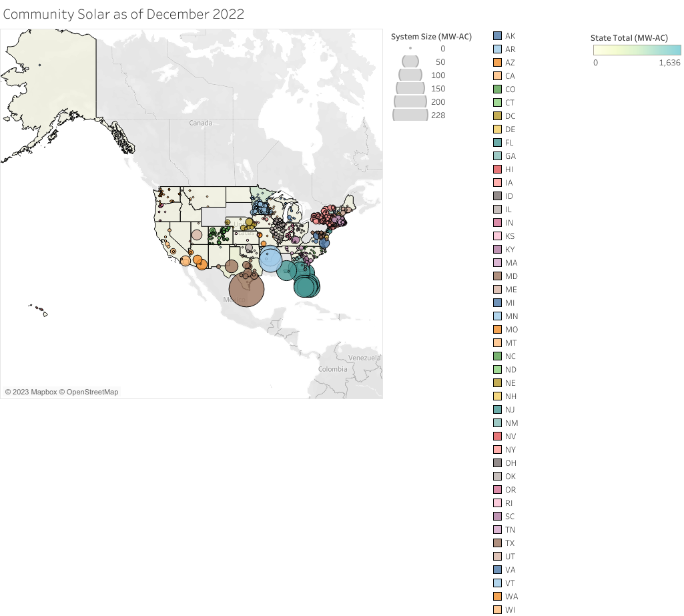684x616 pixels.
Task: Click the 100 system size legend symbol
Action: tap(410, 75)
